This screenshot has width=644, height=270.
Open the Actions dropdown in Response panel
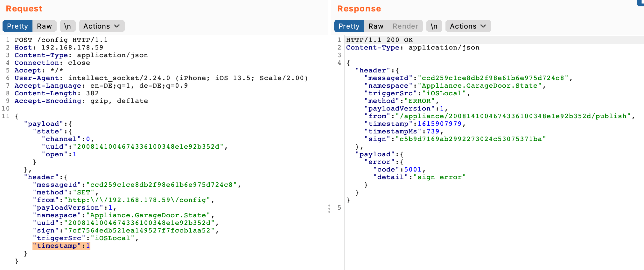[468, 26]
